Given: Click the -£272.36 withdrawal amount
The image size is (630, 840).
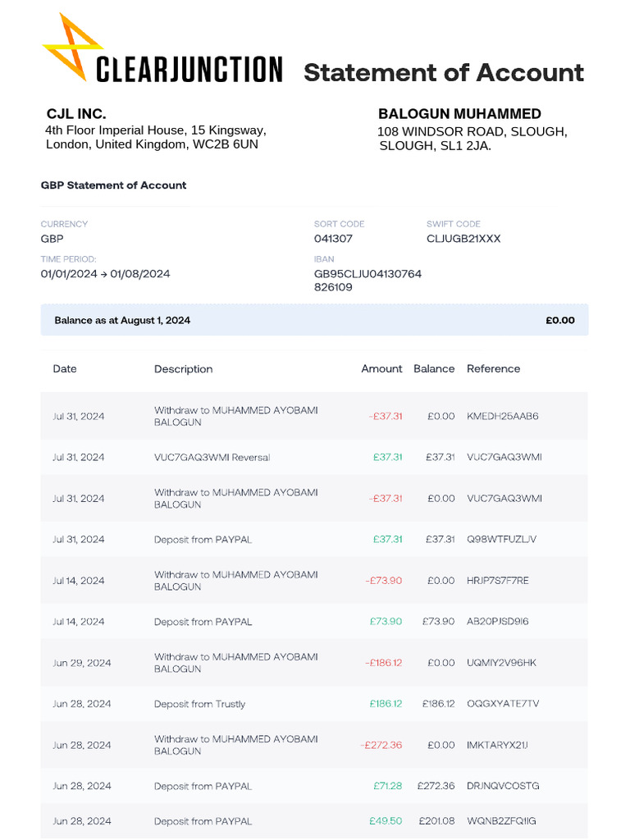Looking at the screenshot, I should 381,745.
